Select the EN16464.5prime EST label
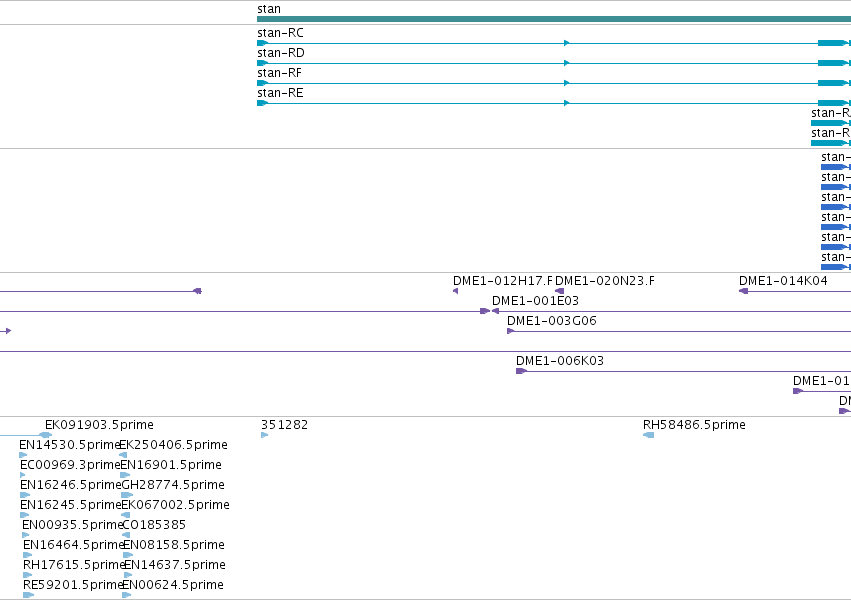The width and height of the screenshot is (851, 600). click(73, 545)
